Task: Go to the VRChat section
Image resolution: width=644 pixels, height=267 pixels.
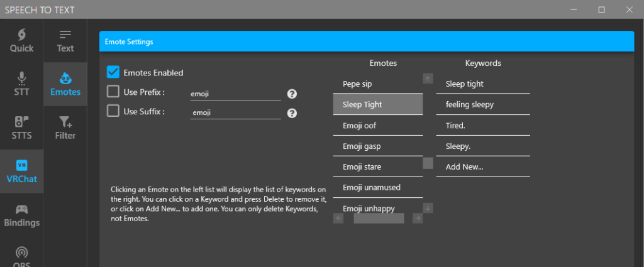Action: (x=21, y=171)
